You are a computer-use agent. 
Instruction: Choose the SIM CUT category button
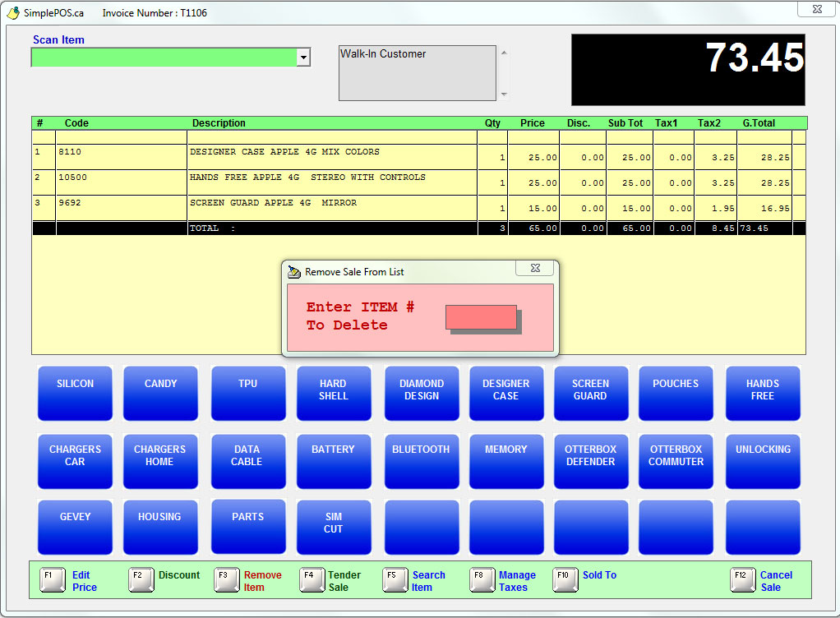(334, 527)
